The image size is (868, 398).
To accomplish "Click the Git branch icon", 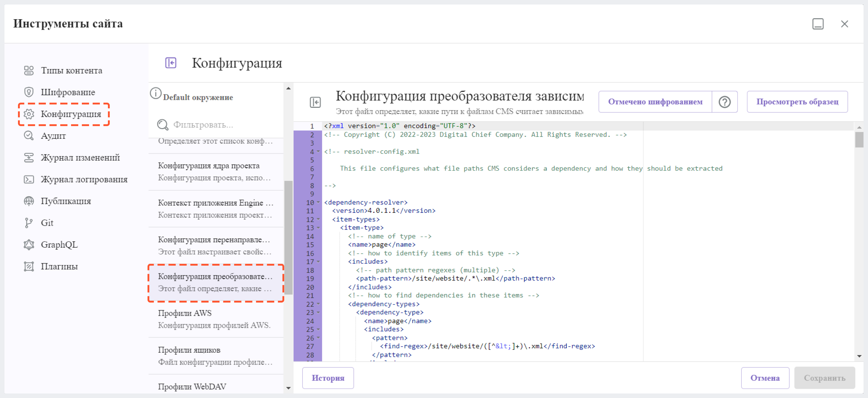I will (29, 223).
